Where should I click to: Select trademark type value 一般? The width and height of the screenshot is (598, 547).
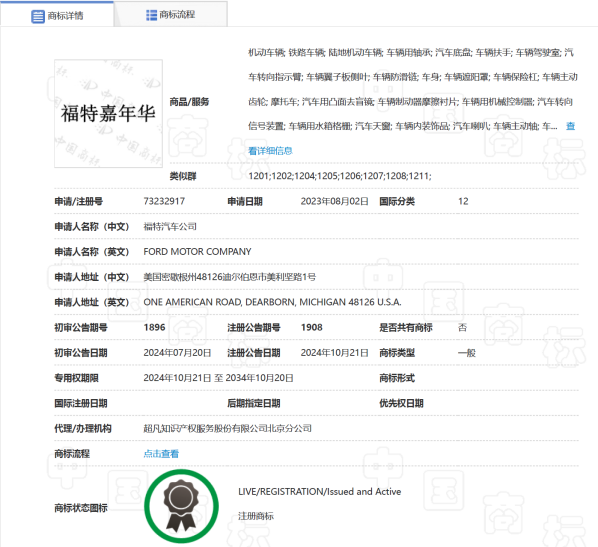[467, 353]
